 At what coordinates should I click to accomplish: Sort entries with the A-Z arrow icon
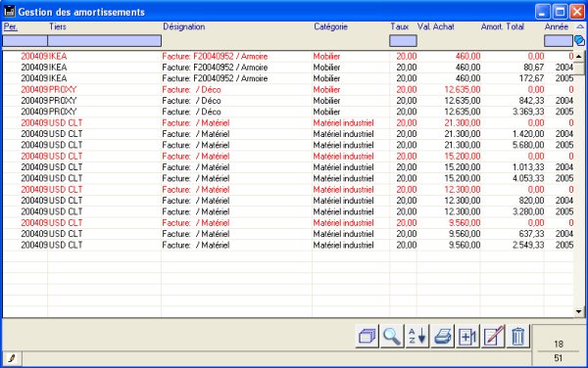[417, 336]
